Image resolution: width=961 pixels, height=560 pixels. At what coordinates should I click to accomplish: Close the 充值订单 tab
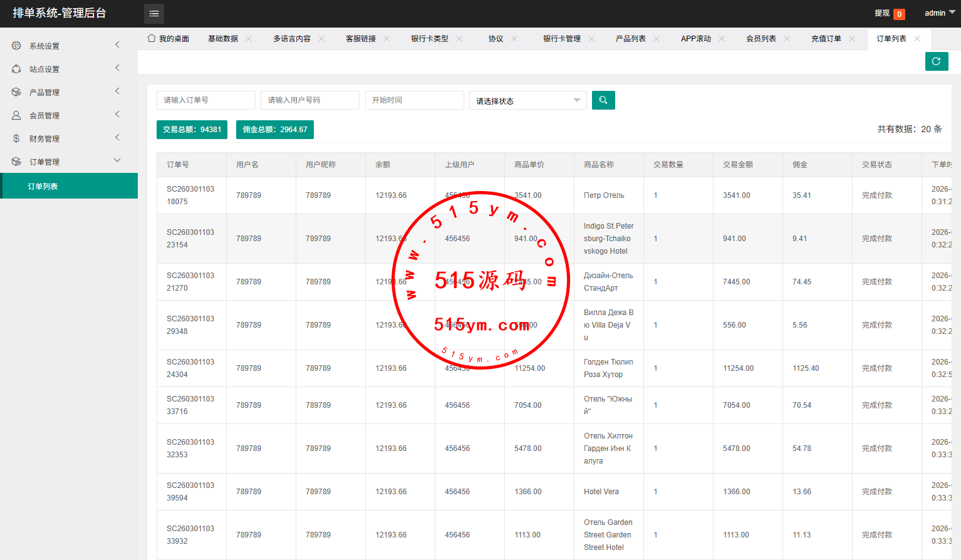pos(852,39)
